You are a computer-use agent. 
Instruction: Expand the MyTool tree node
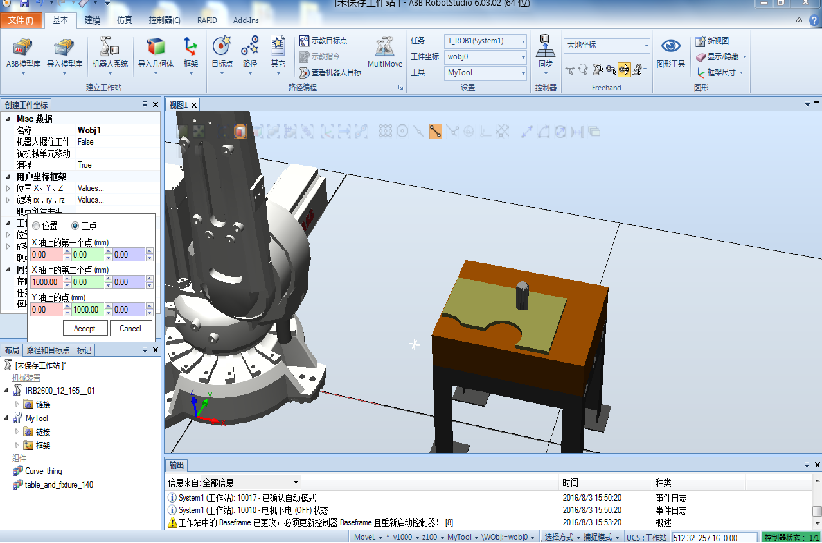point(7,418)
